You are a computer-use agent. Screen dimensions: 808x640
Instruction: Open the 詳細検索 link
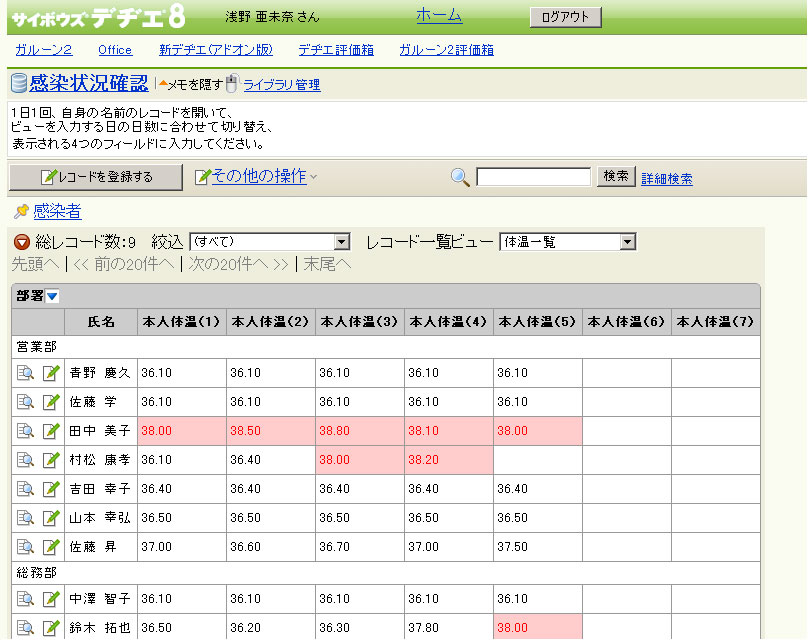coord(666,179)
